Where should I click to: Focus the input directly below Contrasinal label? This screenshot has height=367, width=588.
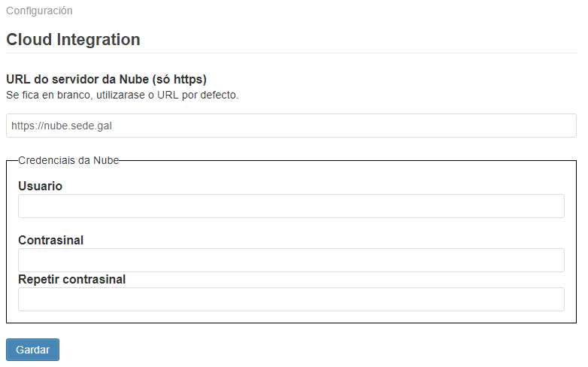coord(291,260)
